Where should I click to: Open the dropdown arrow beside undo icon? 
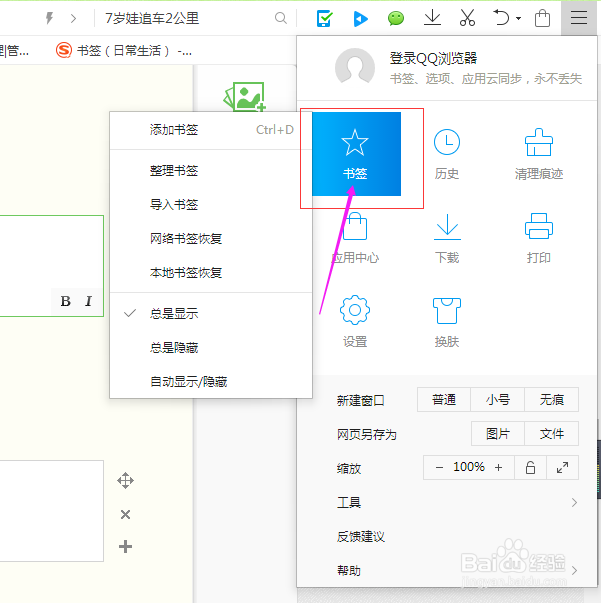[x=518, y=18]
